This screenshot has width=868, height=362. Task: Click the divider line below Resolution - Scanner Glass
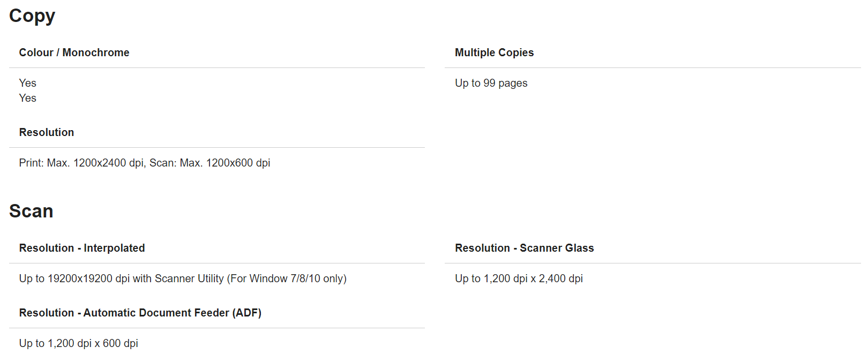pos(653,263)
